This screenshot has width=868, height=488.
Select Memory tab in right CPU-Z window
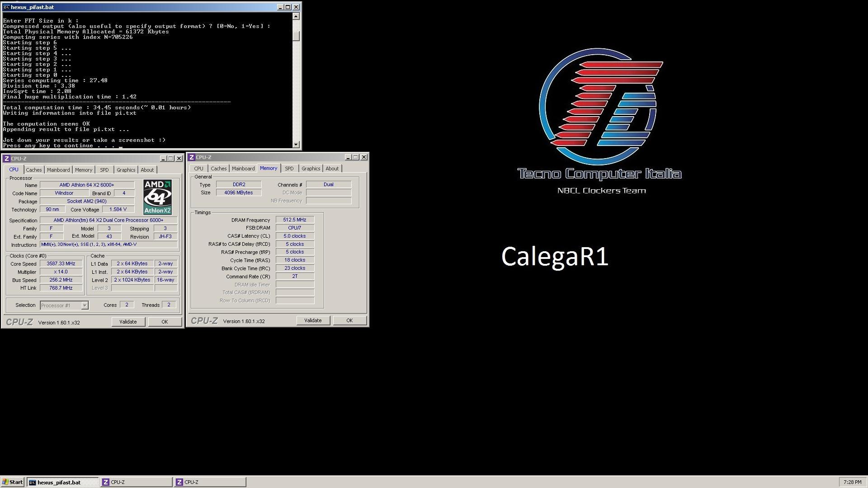269,168
